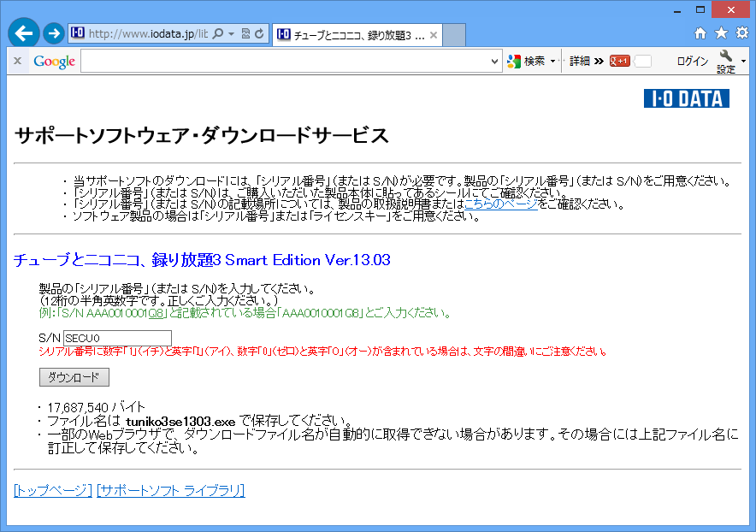Screen dimensions: 756x532
Task: Expand the 検索 button dropdown arrow
Action: (x=552, y=62)
